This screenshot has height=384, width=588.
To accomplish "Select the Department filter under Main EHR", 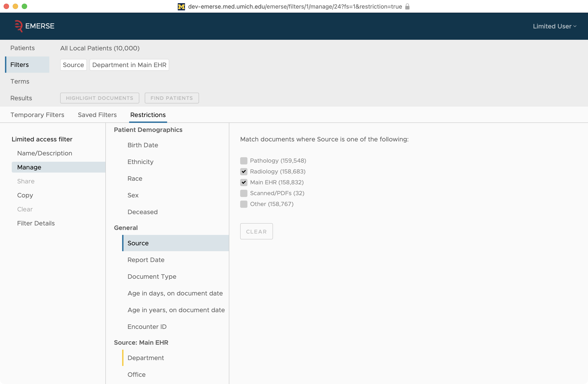I will point(175,358).
